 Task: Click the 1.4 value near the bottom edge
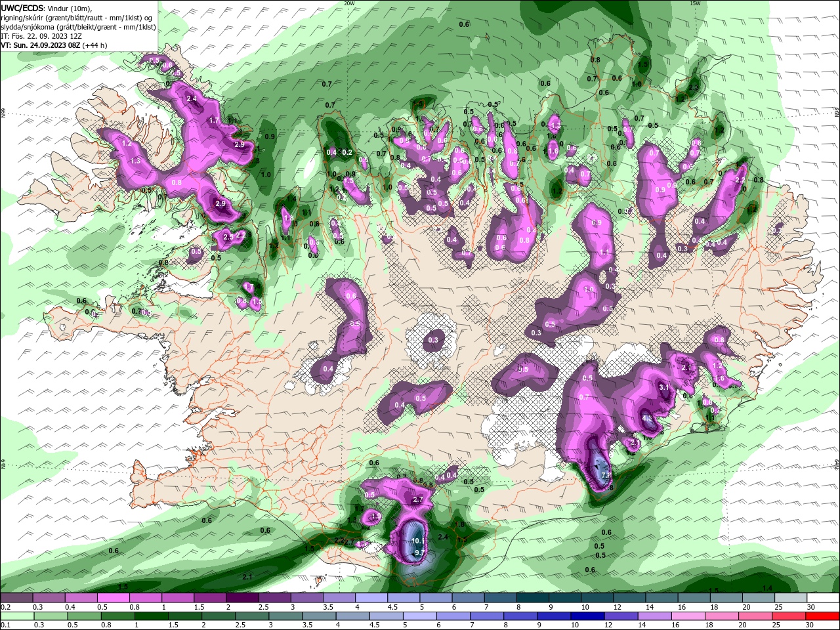click(x=767, y=588)
